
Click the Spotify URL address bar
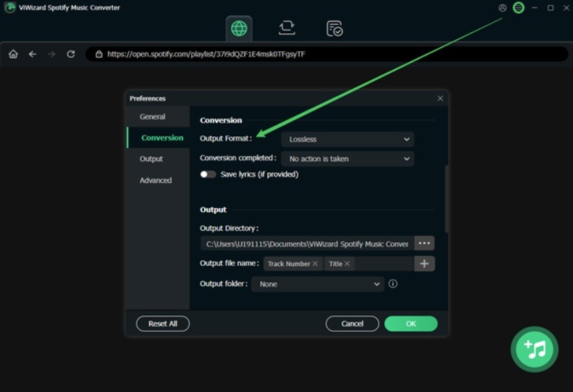(327, 54)
